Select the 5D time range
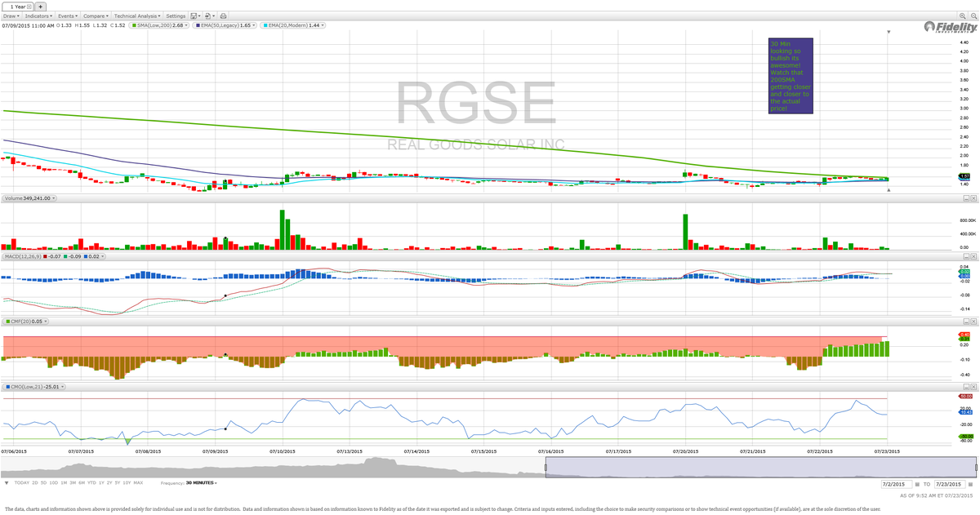Viewport: 980px width, 515px height. coord(44,483)
